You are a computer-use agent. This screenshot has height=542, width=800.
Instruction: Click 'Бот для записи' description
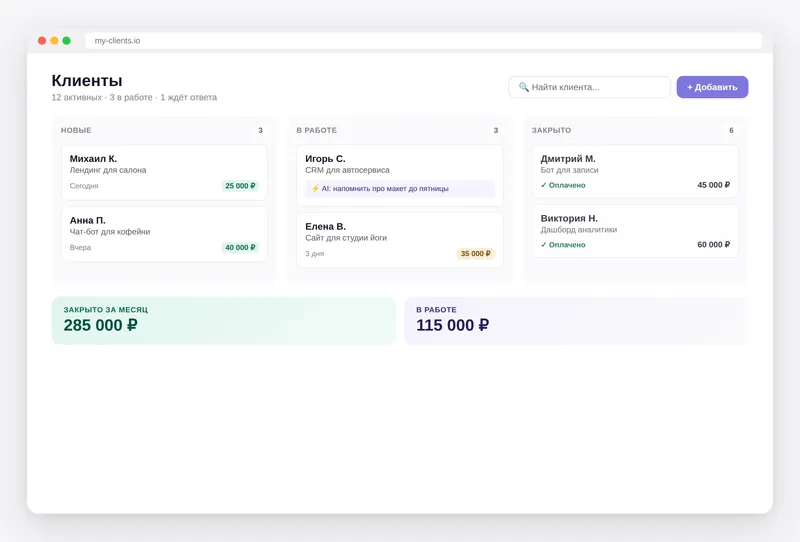tap(569, 170)
